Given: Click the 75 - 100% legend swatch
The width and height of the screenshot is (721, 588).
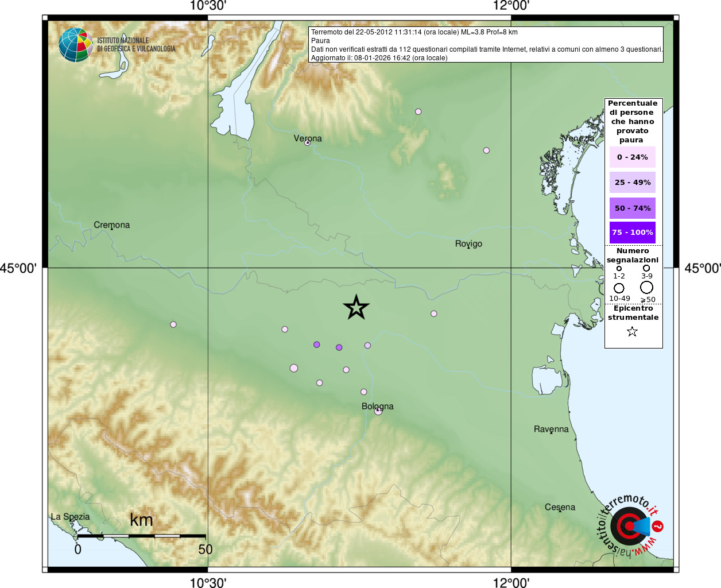Looking at the screenshot, I should (x=632, y=233).
